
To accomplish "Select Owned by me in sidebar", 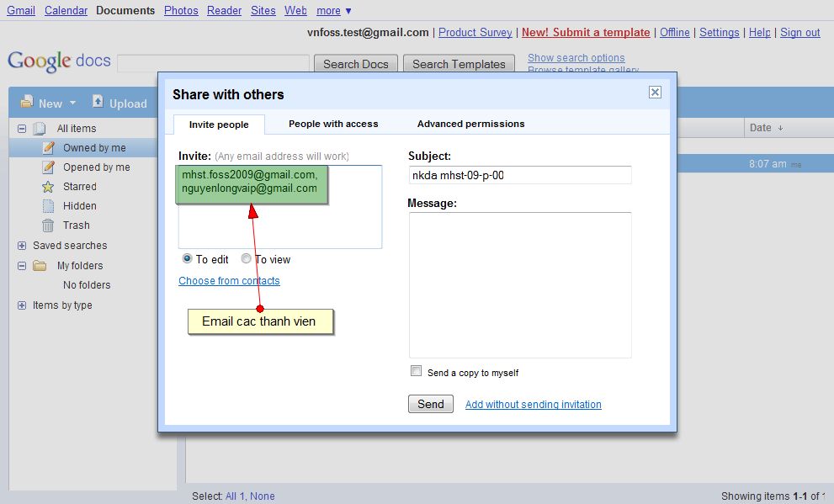I will [94, 148].
